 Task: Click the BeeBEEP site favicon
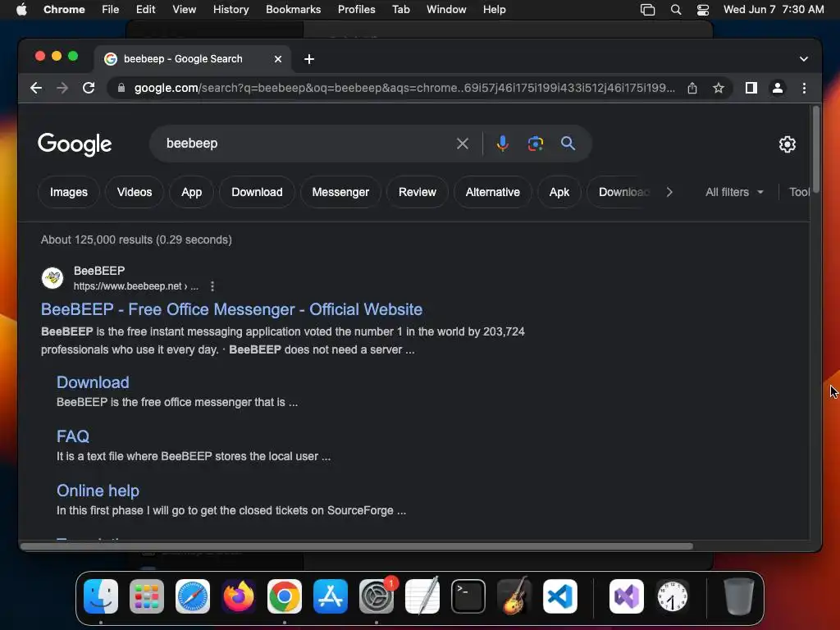click(52, 278)
